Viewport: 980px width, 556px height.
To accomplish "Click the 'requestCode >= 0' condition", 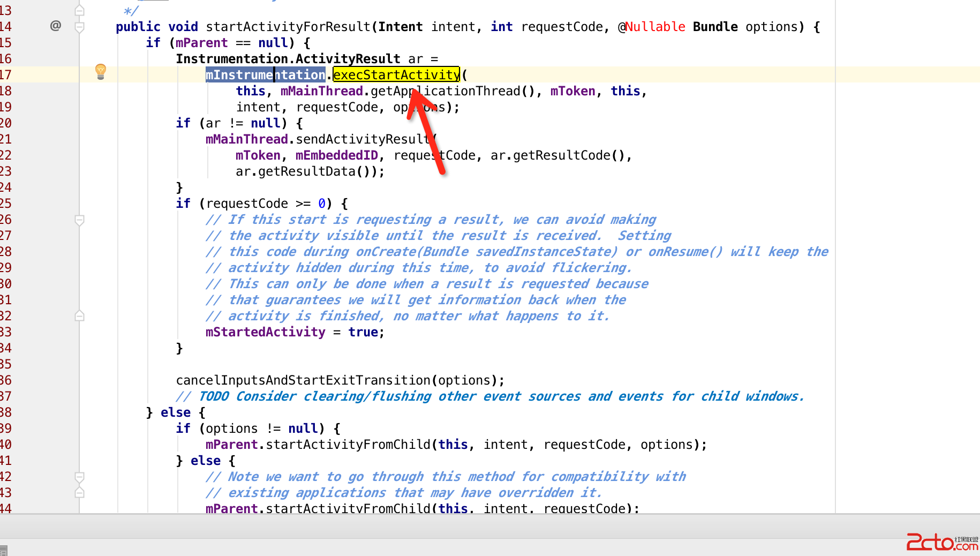I will tap(266, 204).
